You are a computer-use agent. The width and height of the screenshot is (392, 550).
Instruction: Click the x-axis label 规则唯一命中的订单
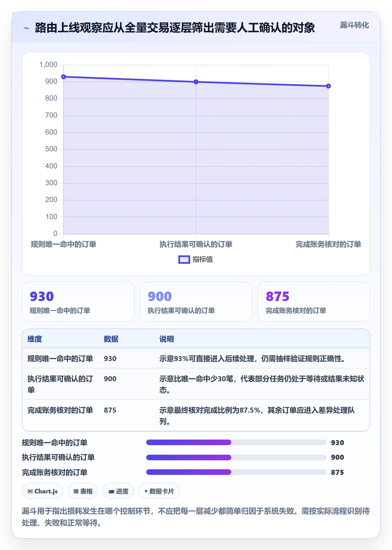point(64,244)
